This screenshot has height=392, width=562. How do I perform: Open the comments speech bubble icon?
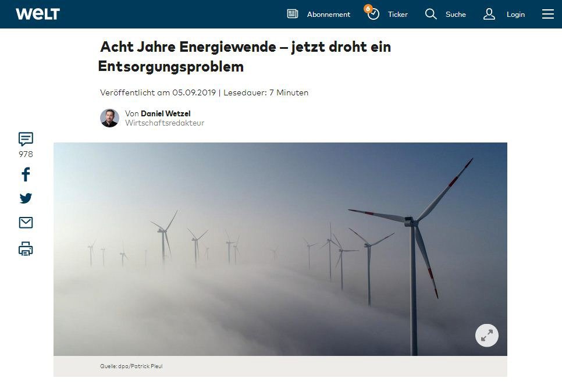(x=26, y=139)
